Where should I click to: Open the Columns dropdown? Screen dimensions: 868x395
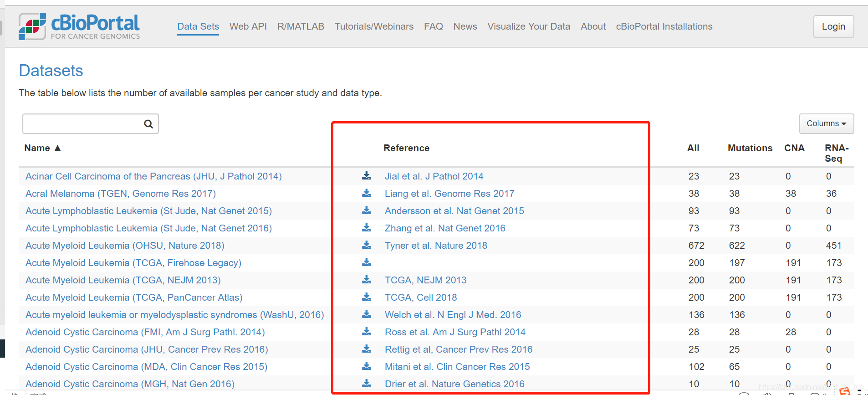(827, 123)
